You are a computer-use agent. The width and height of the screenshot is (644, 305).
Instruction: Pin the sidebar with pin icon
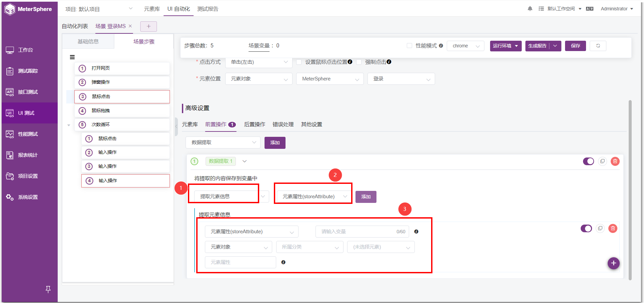tap(48, 289)
